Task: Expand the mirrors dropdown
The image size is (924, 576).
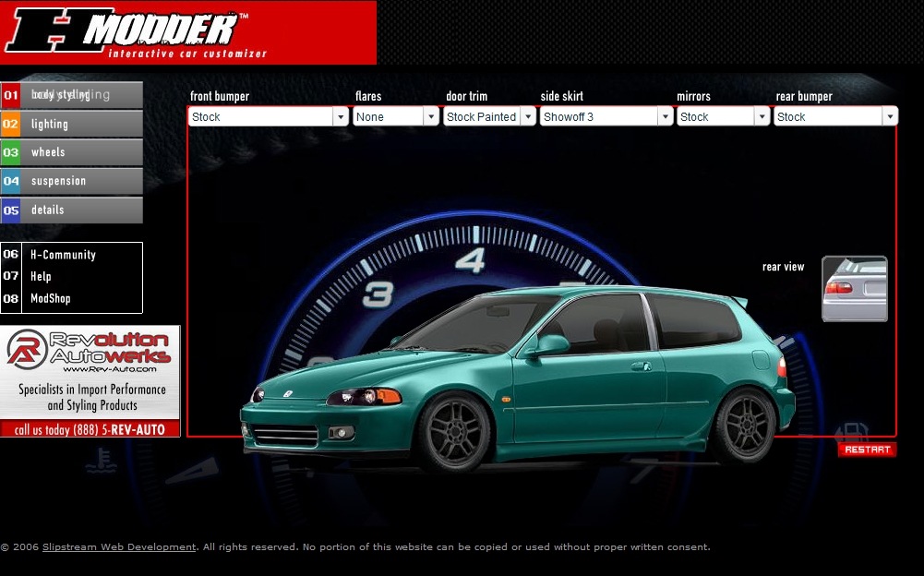Action: click(x=762, y=117)
